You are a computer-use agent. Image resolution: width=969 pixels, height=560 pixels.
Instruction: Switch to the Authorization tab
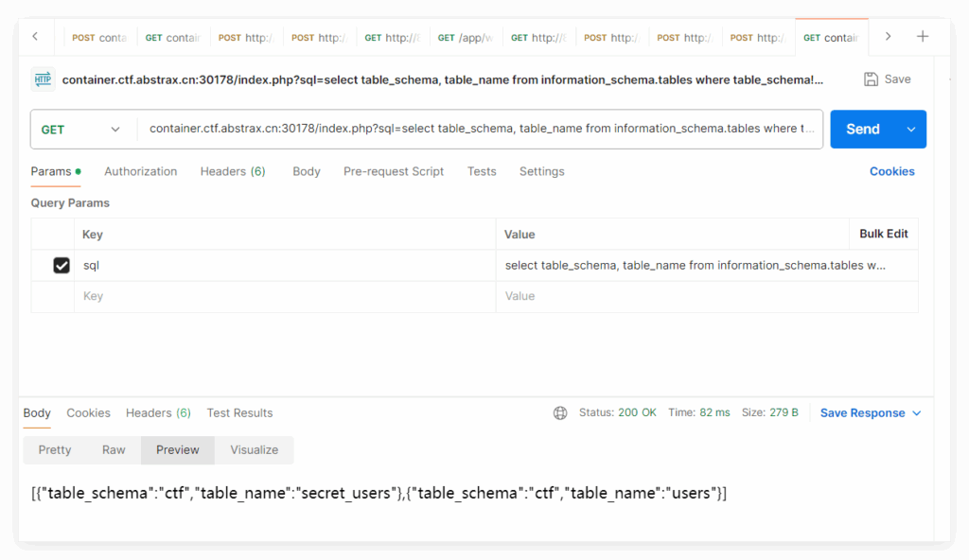coord(140,171)
